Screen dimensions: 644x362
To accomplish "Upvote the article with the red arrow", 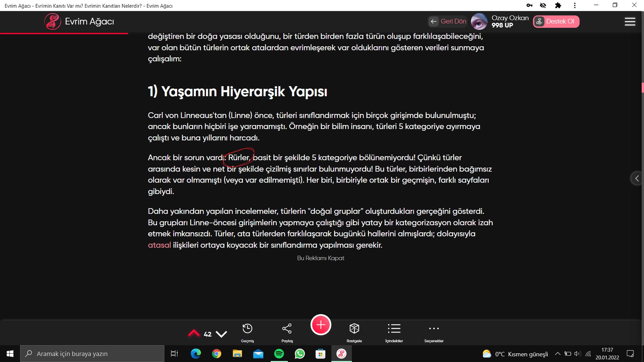I will point(194,333).
